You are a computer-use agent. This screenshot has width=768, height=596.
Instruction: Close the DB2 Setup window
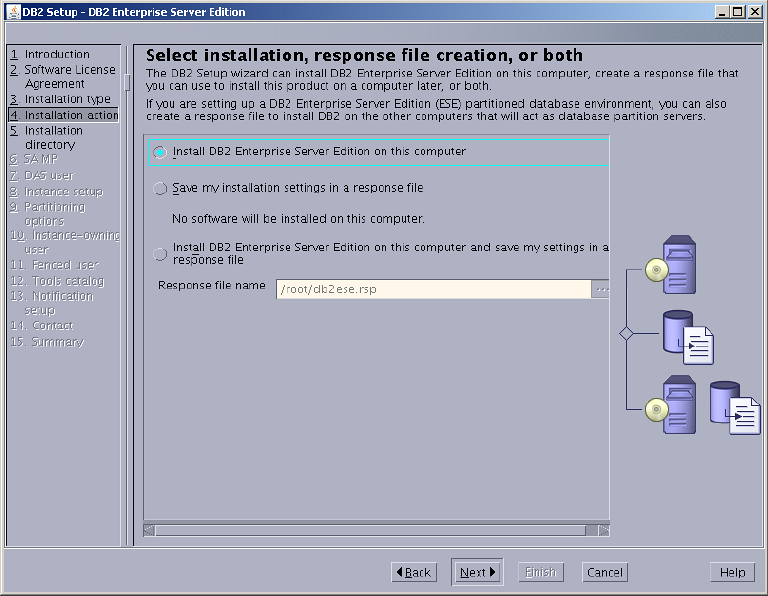click(x=755, y=12)
